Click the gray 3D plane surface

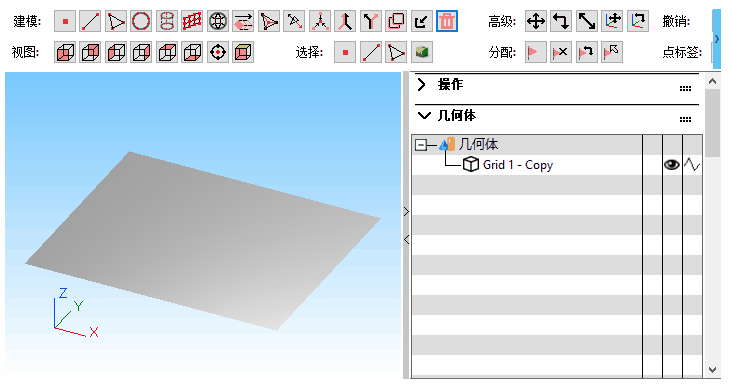click(x=204, y=239)
